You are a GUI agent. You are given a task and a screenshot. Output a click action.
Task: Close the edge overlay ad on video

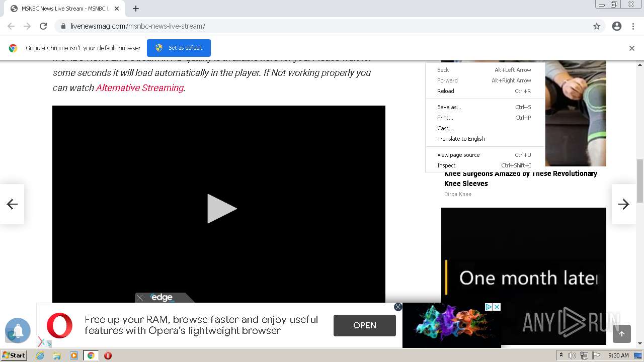[140, 298]
